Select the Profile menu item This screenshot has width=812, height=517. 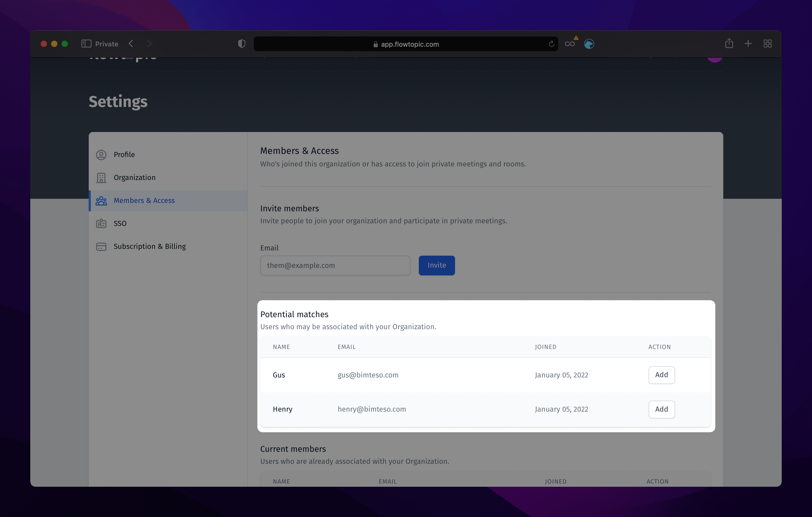click(x=124, y=154)
